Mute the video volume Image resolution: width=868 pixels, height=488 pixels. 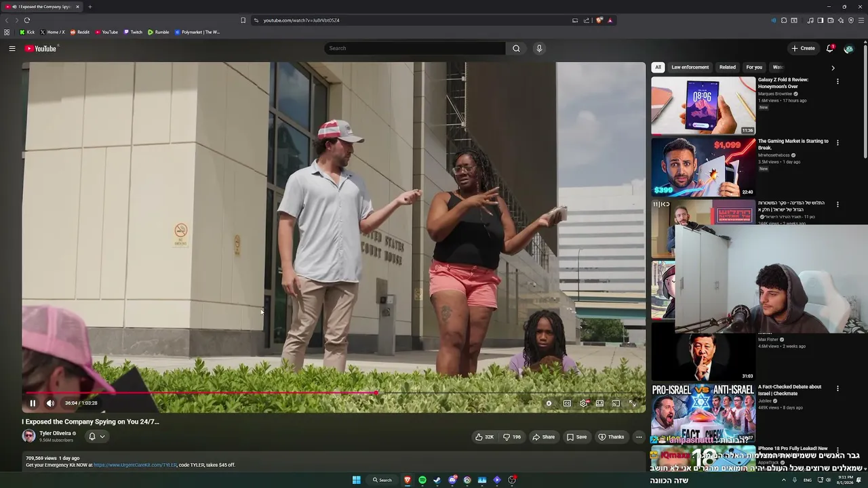tap(50, 403)
